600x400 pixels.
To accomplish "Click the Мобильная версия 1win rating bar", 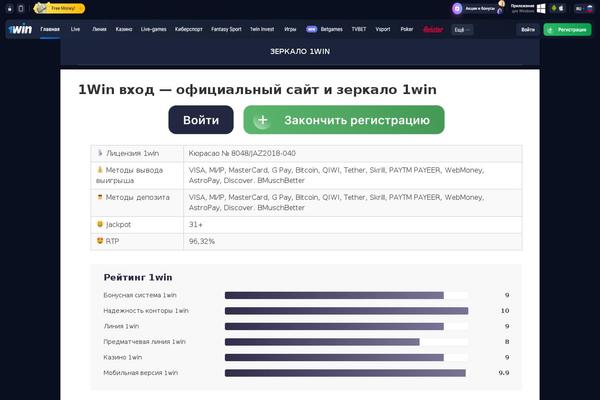I will click(346, 373).
